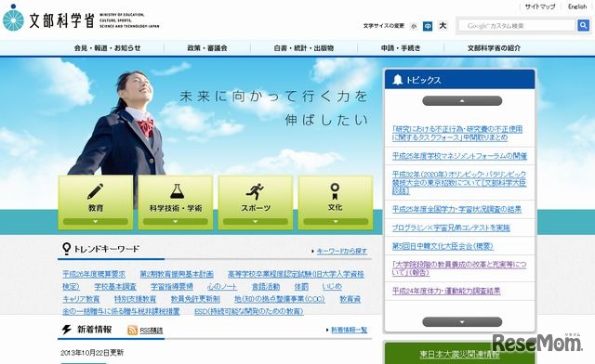Open the サイトマップ link
The width and height of the screenshot is (595, 364).
(x=540, y=6)
